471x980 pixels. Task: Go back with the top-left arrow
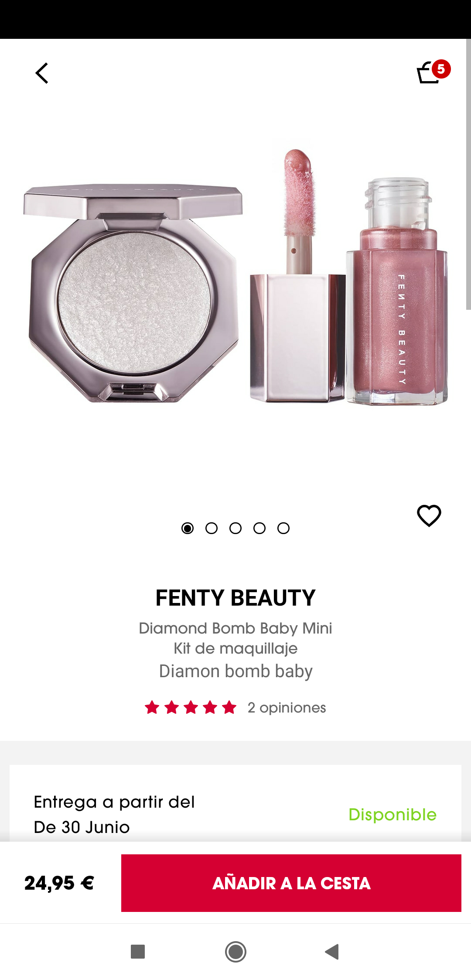pyautogui.click(x=42, y=73)
